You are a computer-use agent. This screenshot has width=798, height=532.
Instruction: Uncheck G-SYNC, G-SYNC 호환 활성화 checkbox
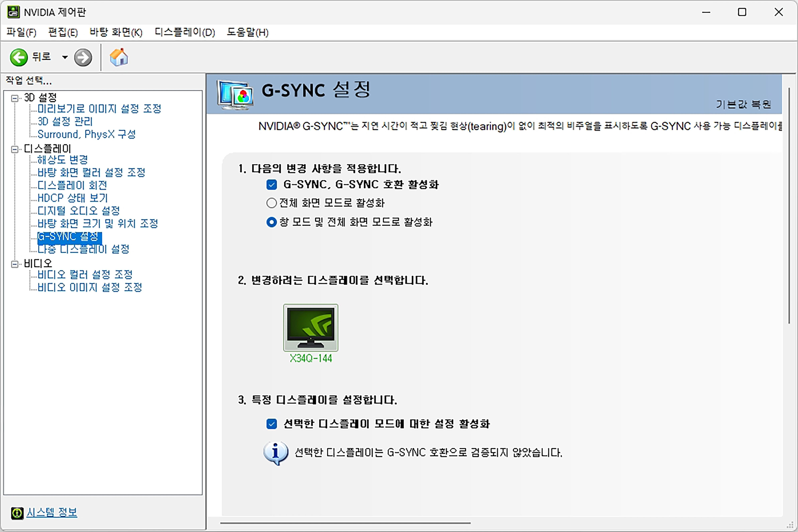[271, 185]
